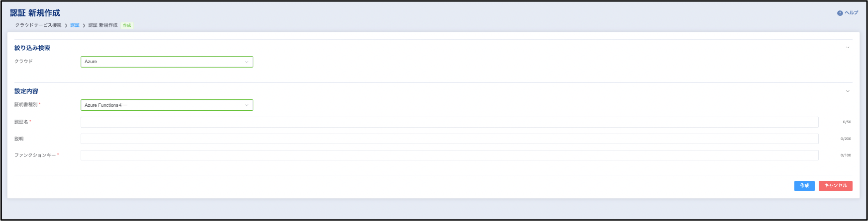This screenshot has height=221, width=868.
Task: Click the green 作成 tag in the breadcrumb
Action: [x=127, y=25]
